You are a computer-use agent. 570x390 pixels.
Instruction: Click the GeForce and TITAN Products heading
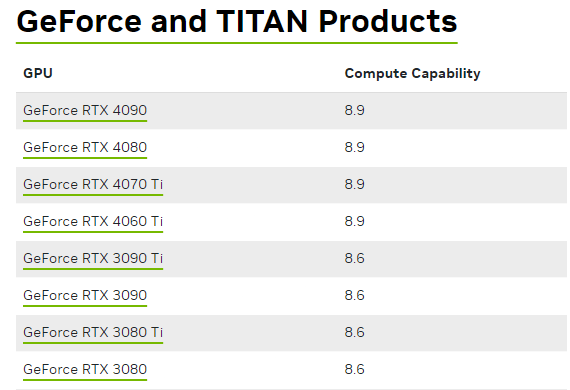237,22
